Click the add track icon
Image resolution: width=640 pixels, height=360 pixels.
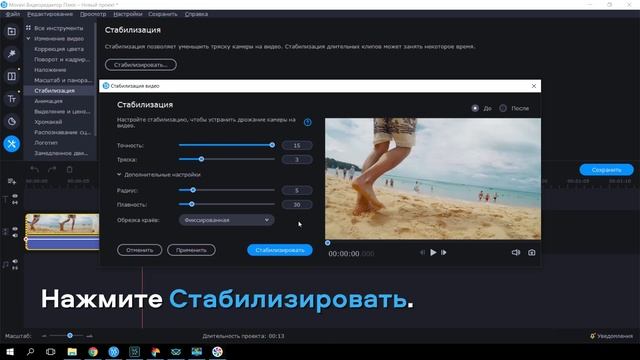point(11,181)
